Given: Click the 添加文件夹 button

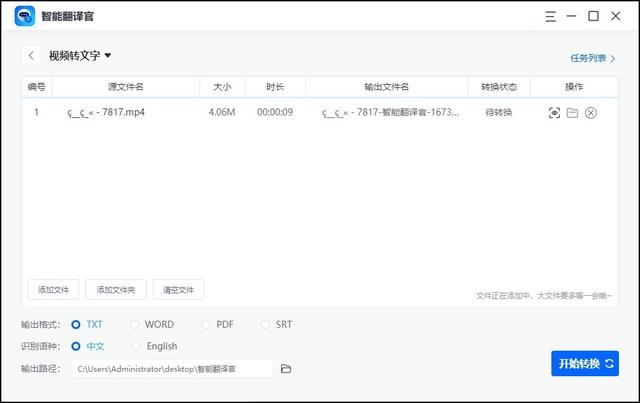Looking at the screenshot, I should (116, 289).
